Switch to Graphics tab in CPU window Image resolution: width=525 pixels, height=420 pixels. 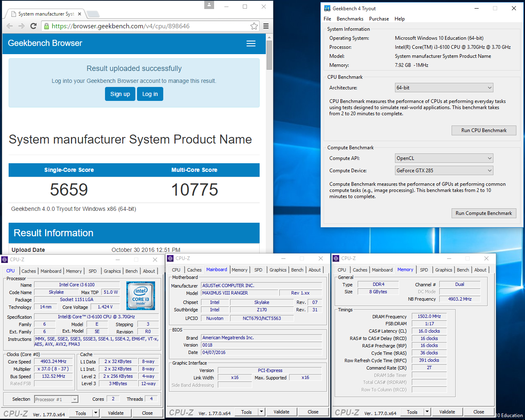coord(112,271)
